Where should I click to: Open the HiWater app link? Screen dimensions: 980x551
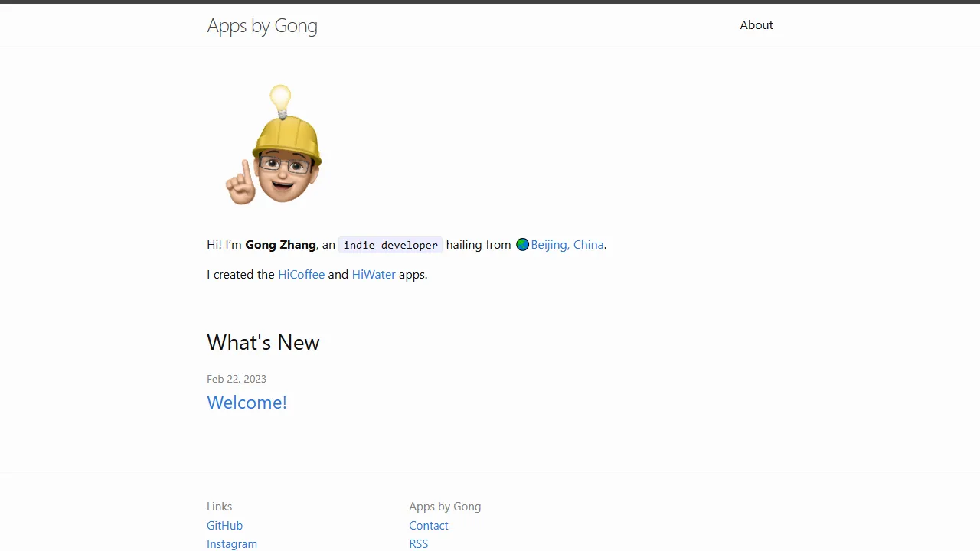374,274
